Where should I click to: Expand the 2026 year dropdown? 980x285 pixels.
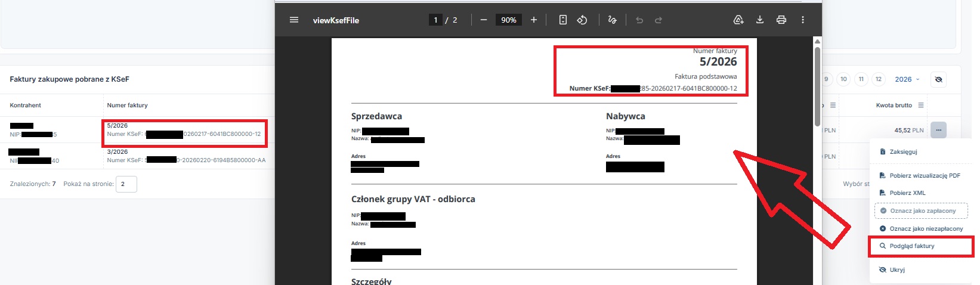(x=907, y=79)
